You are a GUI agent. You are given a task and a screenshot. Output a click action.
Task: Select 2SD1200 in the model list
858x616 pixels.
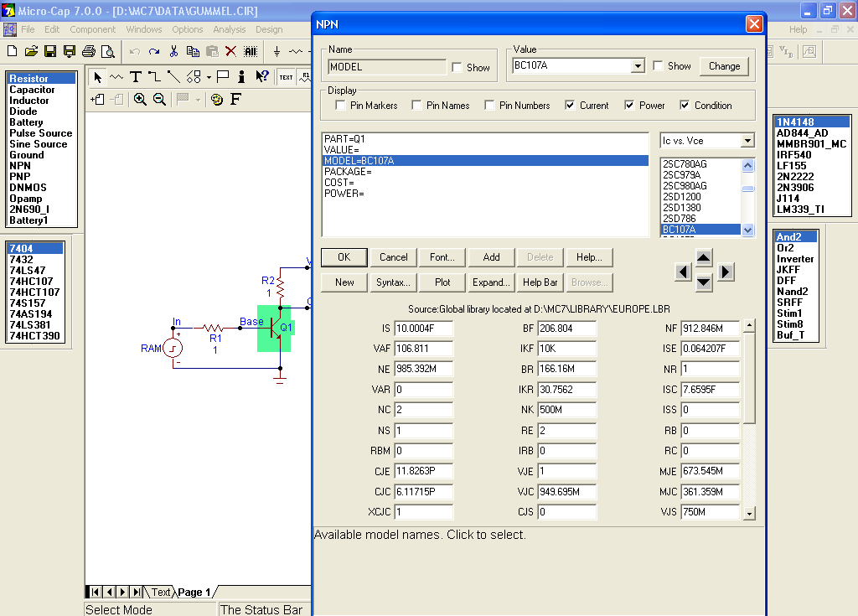[700, 197]
